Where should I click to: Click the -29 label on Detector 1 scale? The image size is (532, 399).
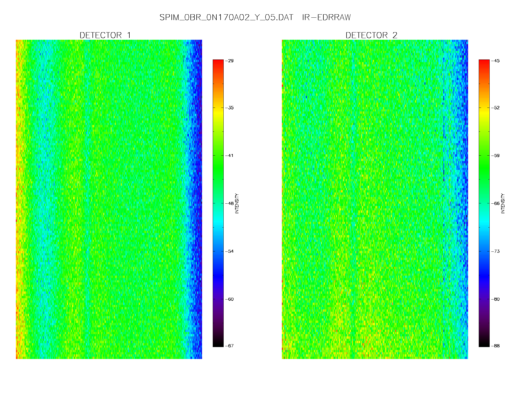tap(229, 61)
